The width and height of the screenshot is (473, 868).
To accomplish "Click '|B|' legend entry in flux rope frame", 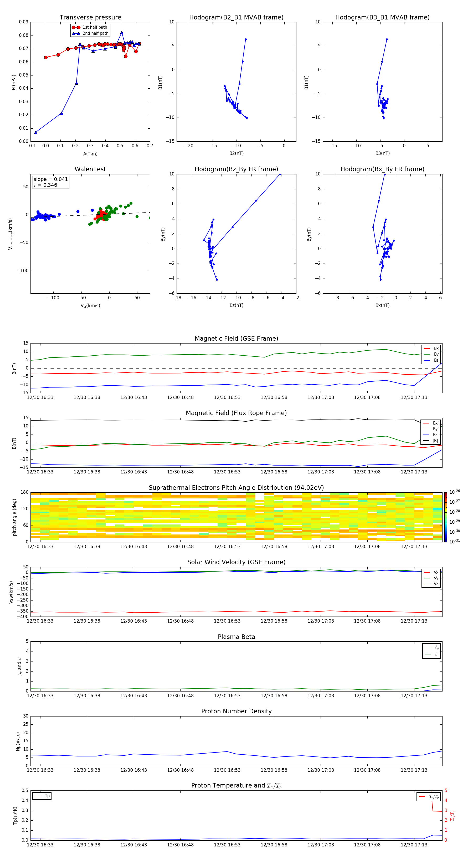I will (x=431, y=441).
